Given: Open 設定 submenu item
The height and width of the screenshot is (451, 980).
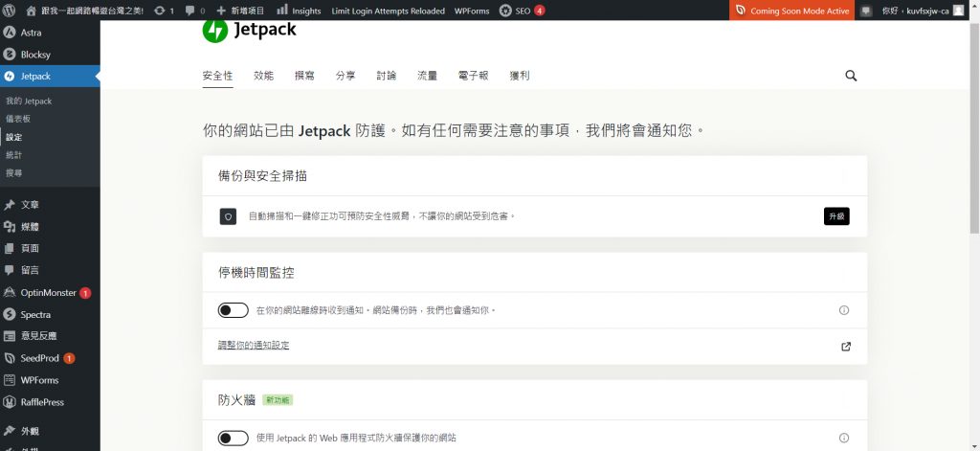Looking at the screenshot, I should [x=13, y=137].
